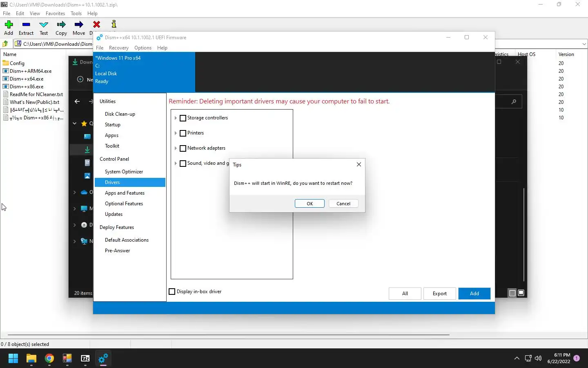The width and height of the screenshot is (588, 368).
Task: Open the Dism++ Recovery menu
Action: [119, 48]
